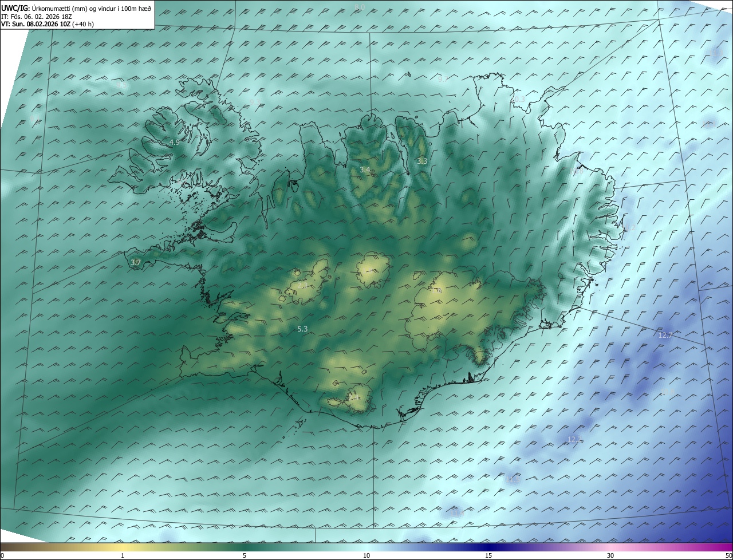Click the 3.4 value in north Iceland
This screenshot has width=733, height=560.
click(x=365, y=169)
